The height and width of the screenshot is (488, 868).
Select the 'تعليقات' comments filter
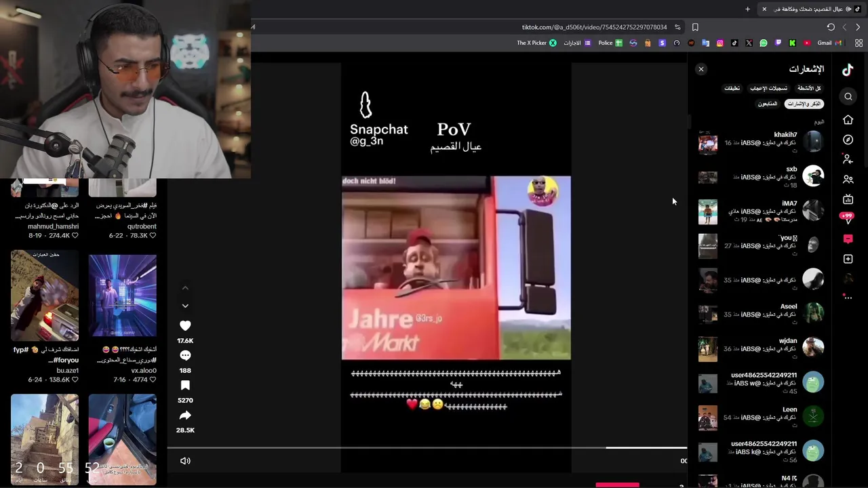coord(732,88)
